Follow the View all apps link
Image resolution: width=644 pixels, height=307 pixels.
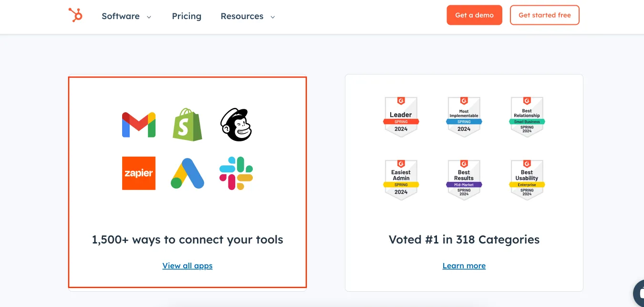(x=187, y=266)
